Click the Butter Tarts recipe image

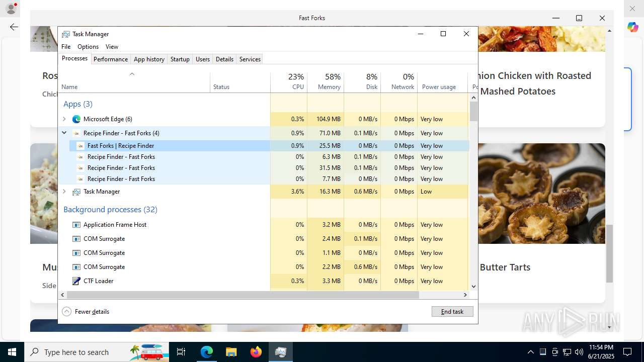pyautogui.click(x=541, y=194)
